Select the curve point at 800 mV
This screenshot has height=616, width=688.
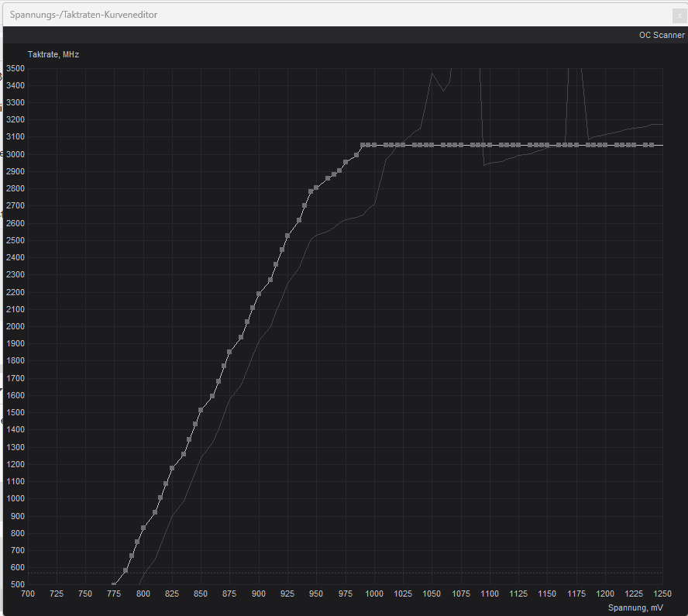tap(143, 528)
